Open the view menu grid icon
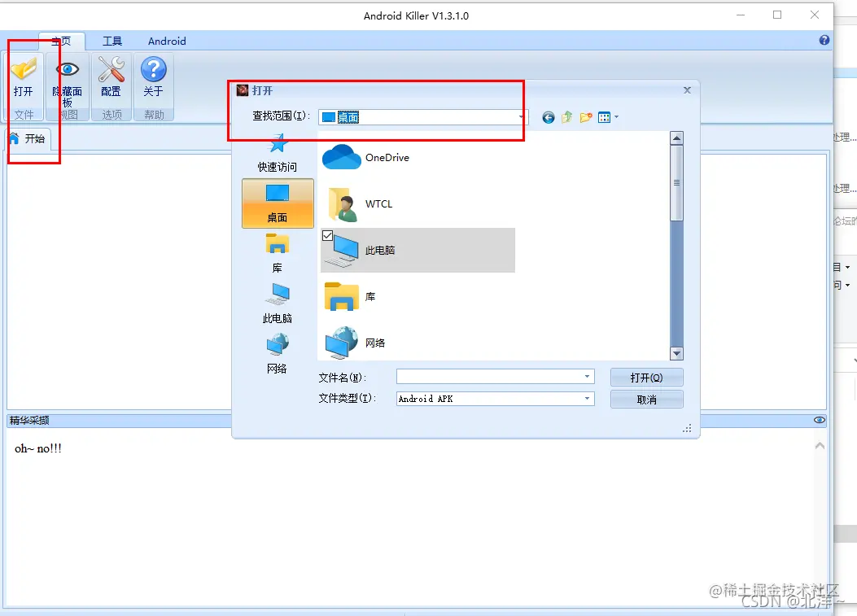 point(604,117)
